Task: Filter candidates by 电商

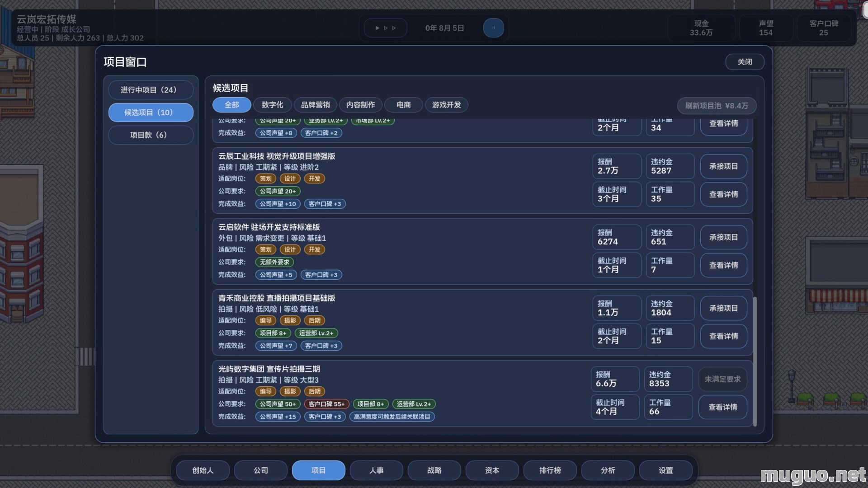Action: tap(403, 105)
